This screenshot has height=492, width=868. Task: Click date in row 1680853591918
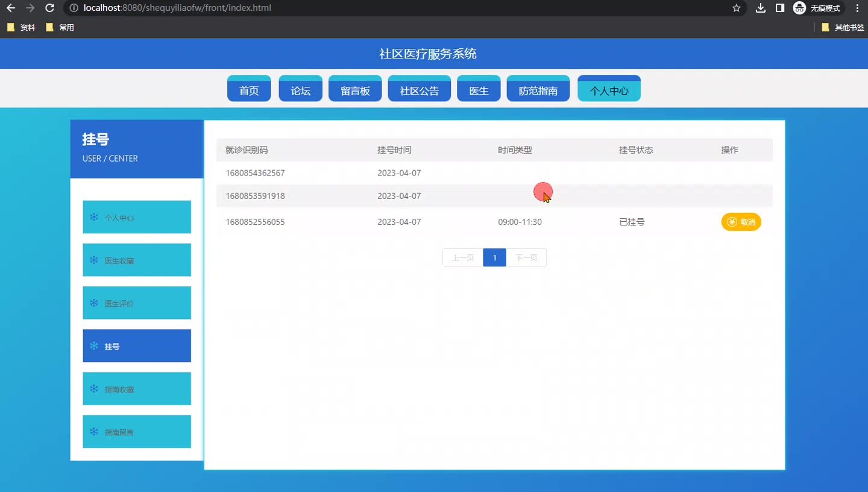click(399, 196)
